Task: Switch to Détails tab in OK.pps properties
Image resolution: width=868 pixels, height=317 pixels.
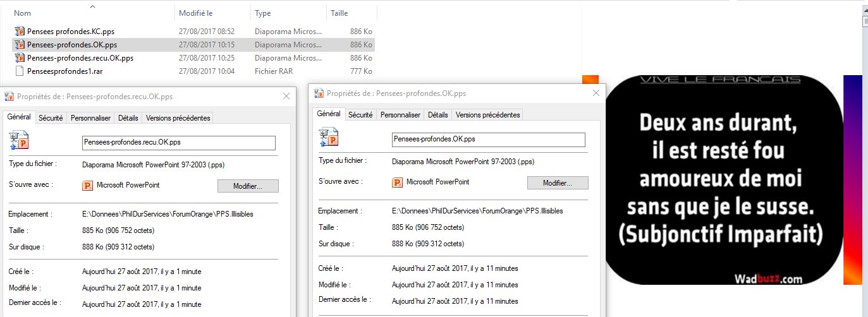Action: pyautogui.click(x=437, y=115)
